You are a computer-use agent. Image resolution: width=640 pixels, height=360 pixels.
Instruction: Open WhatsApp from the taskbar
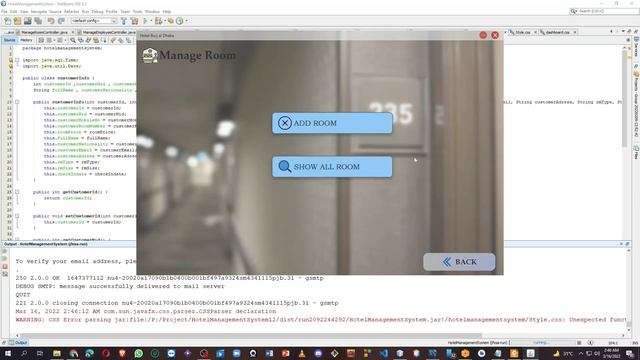pyautogui.click(x=138, y=353)
